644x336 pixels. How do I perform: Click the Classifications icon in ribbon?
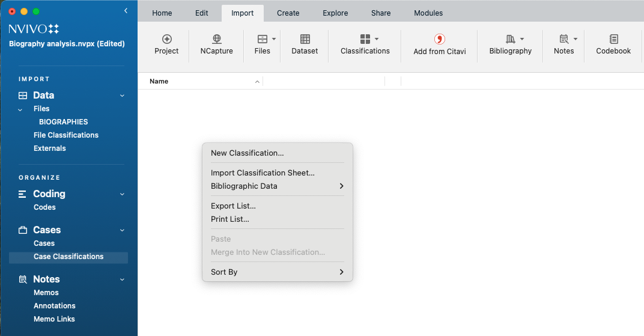click(365, 39)
